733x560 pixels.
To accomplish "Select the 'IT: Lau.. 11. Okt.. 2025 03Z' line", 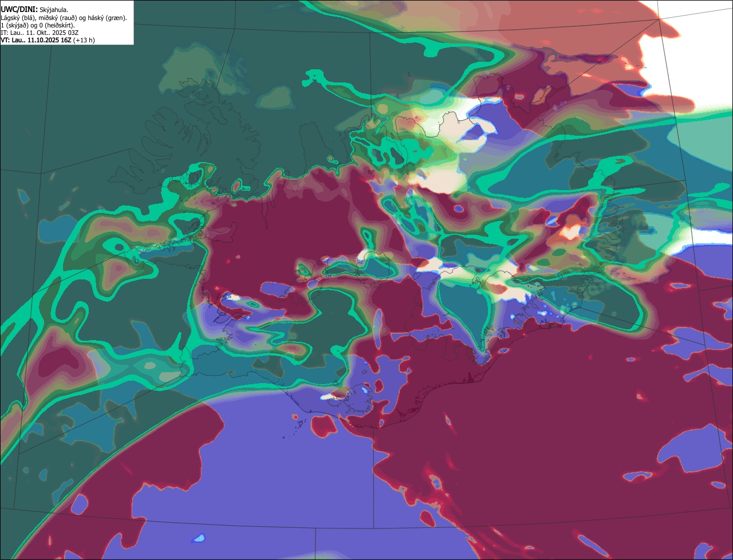I will 38,33.
